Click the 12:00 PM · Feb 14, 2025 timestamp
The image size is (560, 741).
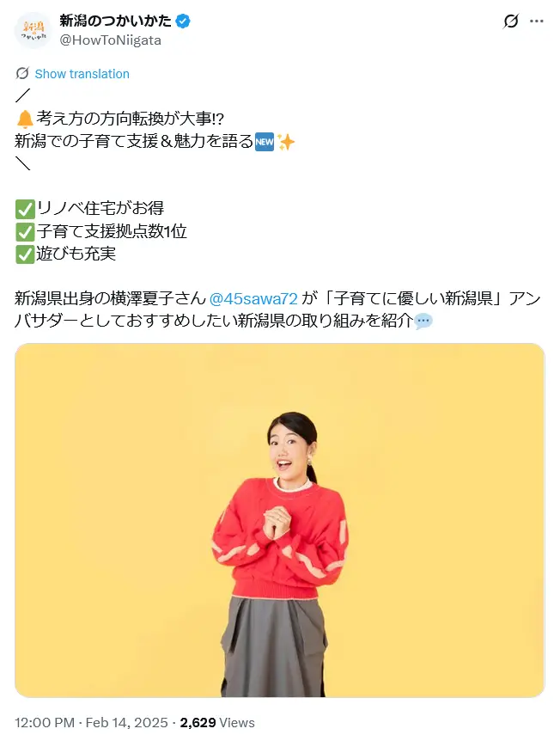(x=92, y=723)
